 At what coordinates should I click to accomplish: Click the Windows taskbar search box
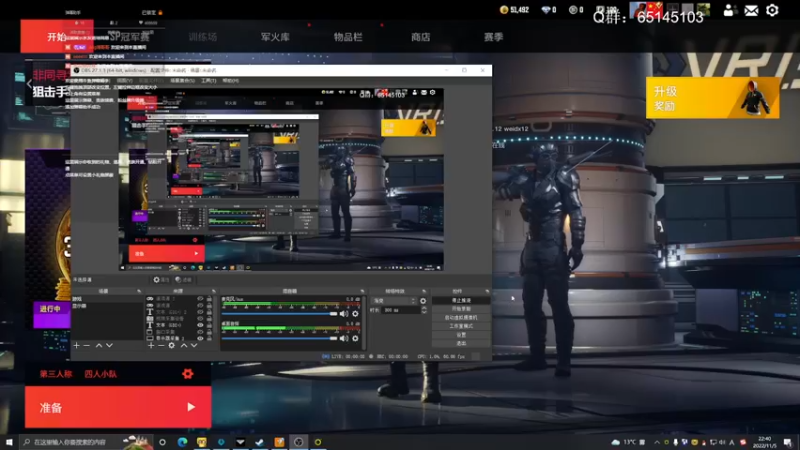pos(84,442)
